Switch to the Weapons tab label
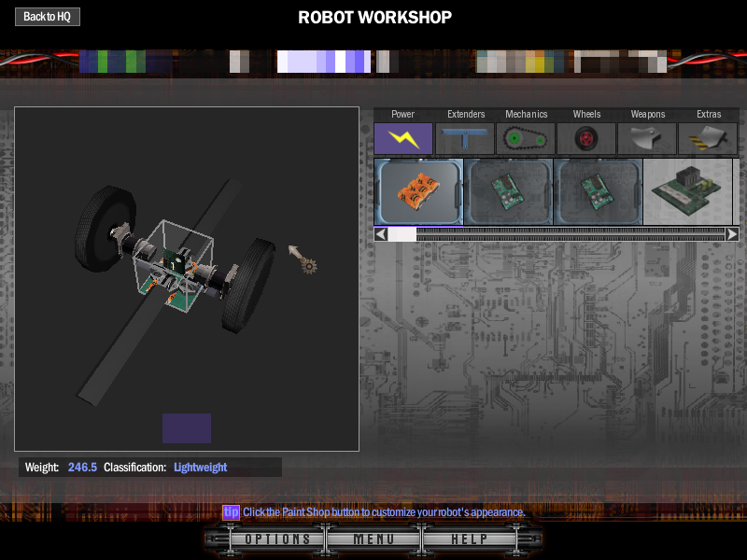747x560 pixels. pyautogui.click(x=647, y=114)
